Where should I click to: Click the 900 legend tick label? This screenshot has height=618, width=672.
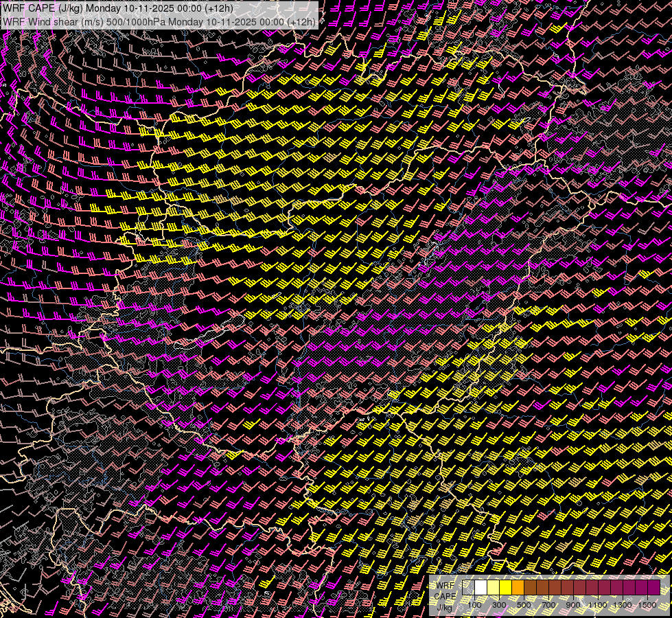573,605
